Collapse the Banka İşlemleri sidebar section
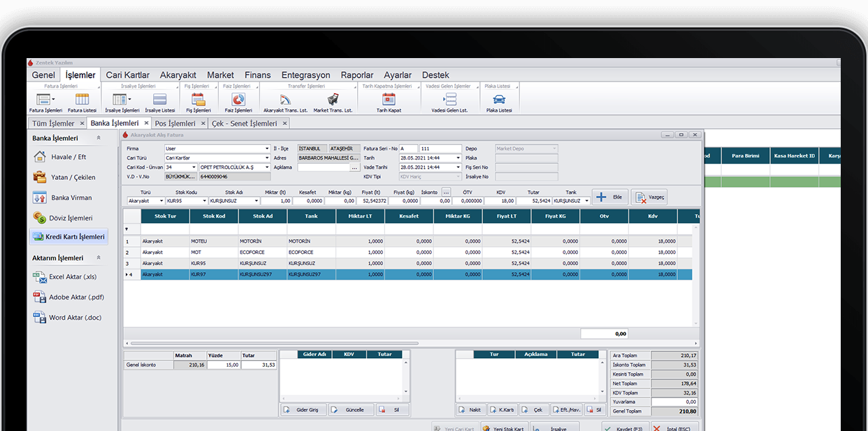Viewport: 868px width, 431px height. [x=99, y=139]
